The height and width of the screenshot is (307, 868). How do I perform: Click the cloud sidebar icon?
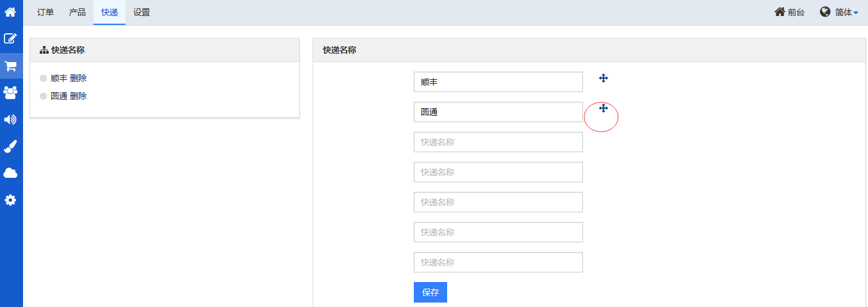pos(10,173)
